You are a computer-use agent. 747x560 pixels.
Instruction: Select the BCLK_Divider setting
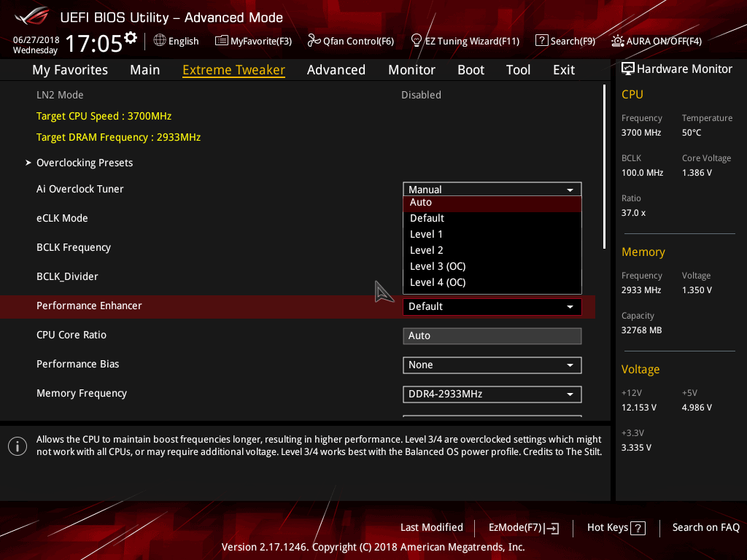[67, 276]
